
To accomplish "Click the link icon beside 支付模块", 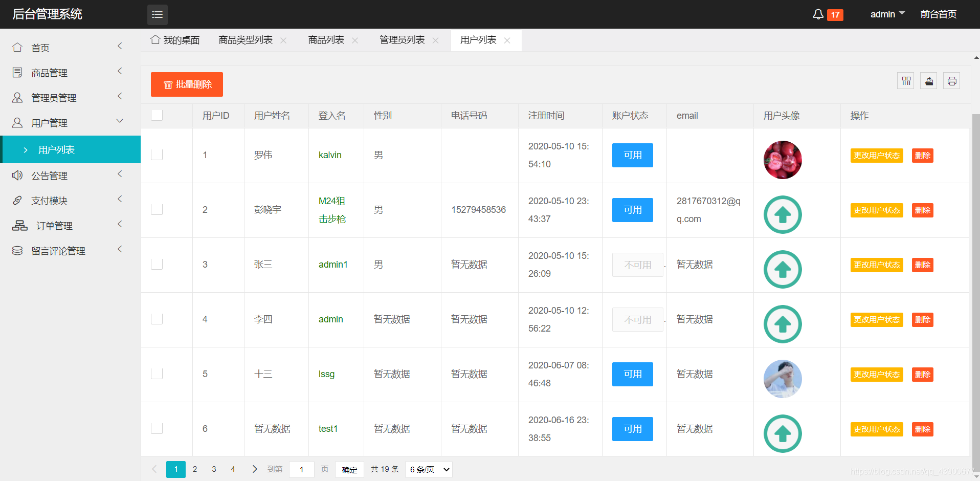I will tap(17, 200).
